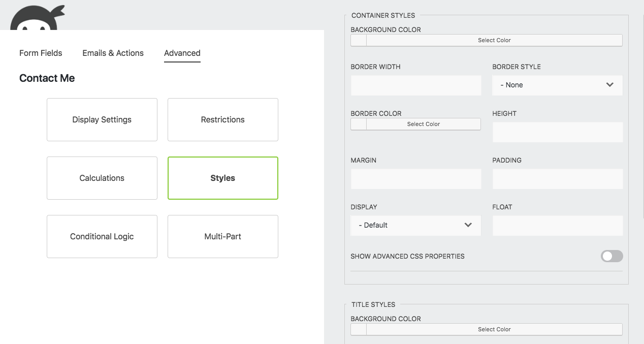Click the Border Width input field

415,85
